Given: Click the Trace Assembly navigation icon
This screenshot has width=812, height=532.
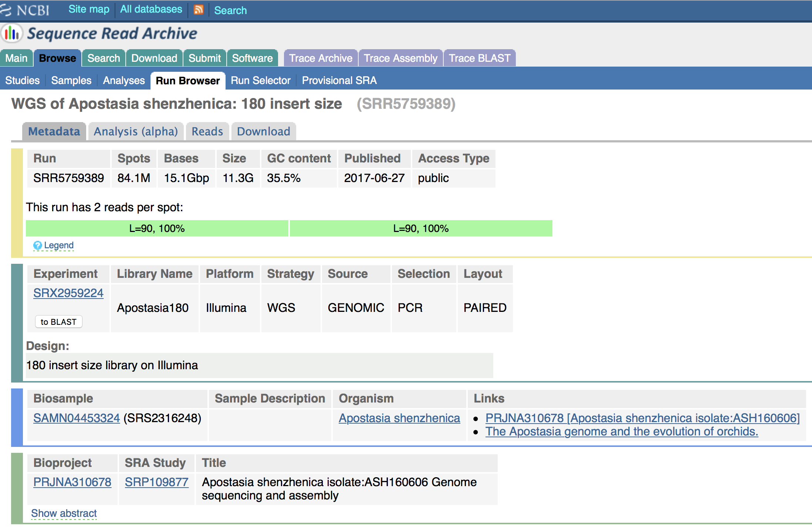Looking at the screenshot, I should click(400, 58).
